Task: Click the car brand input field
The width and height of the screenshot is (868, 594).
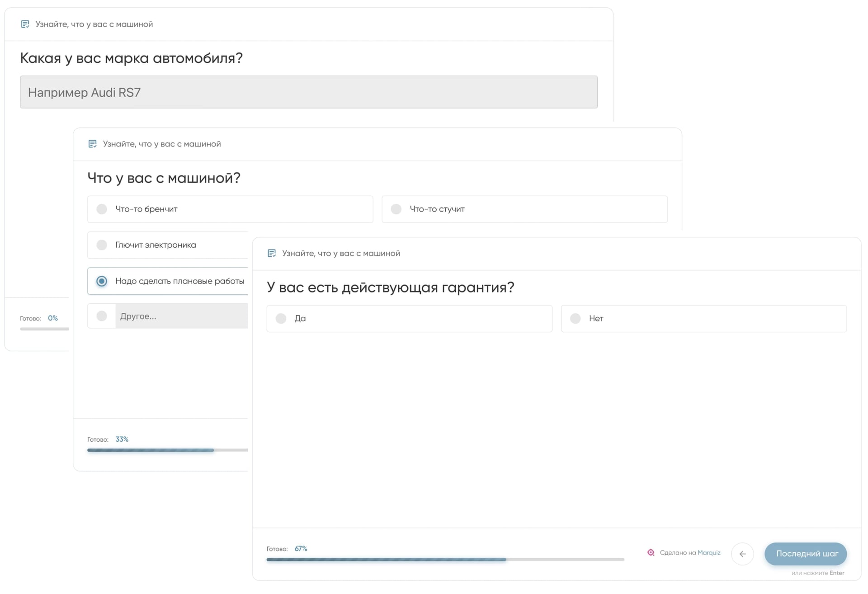Action: point(309,92)
